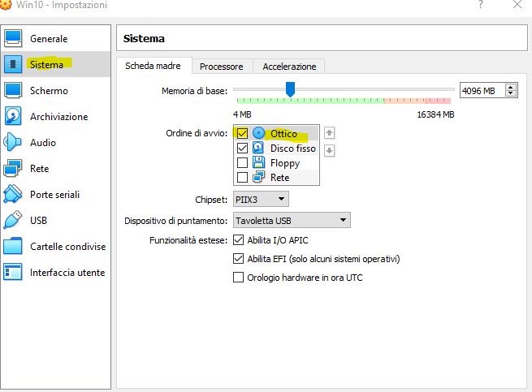Open the Porte seriali connector icon
This screenshot has height=392, width=532.
(13, 194)
